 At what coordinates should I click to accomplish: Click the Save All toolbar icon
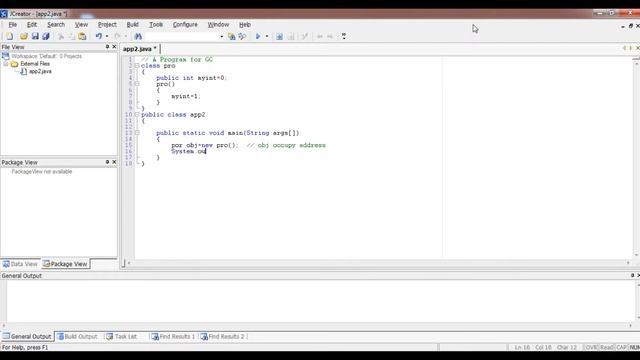pos(46,36)
